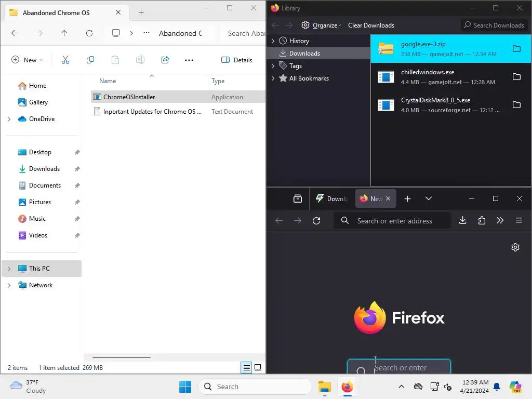Image resolution: width=532 pixels, height=399 pixels.
Task: Click the Windows taskbar Search box
Action: (255, 387)
